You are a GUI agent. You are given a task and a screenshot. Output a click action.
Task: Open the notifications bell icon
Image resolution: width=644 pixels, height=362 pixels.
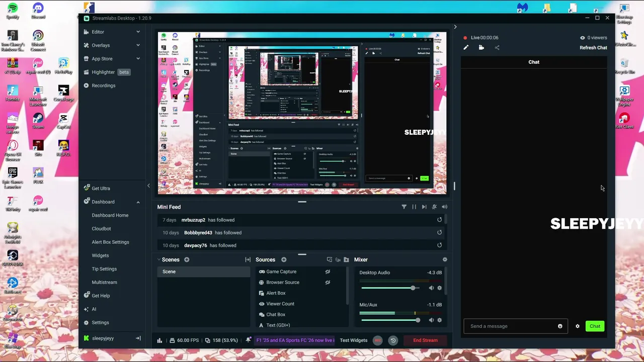[x=248, y=340]
